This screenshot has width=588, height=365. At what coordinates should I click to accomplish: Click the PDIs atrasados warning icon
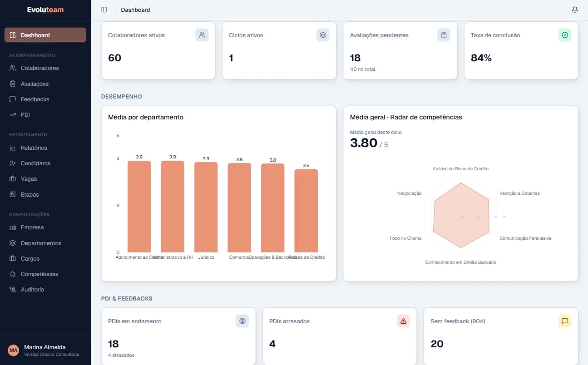click(404, 321)
